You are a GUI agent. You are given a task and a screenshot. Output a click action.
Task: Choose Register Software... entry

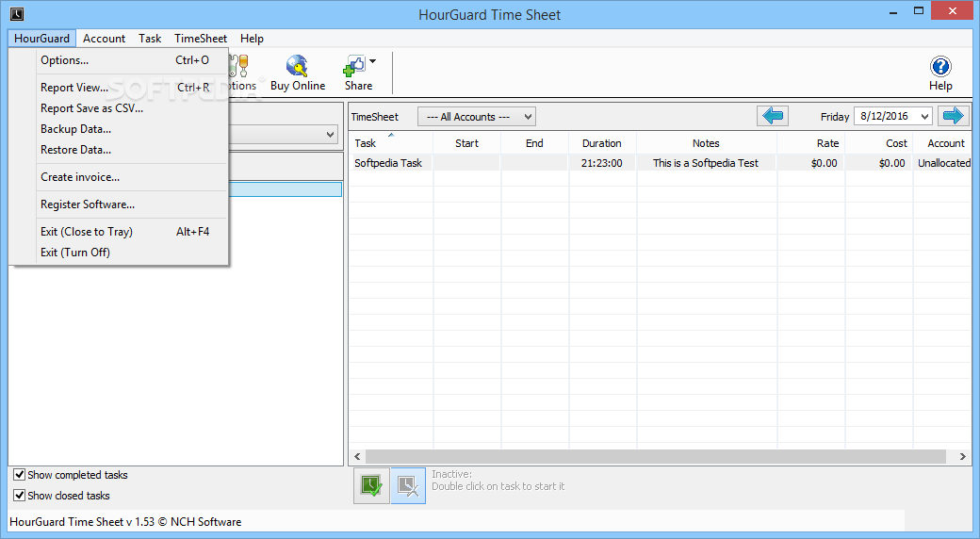118,204
